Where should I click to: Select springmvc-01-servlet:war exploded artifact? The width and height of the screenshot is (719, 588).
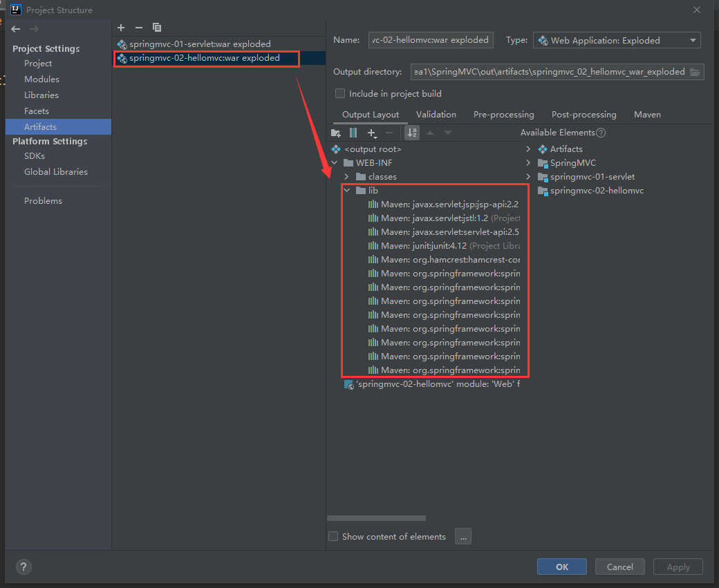tap(218, 44)
